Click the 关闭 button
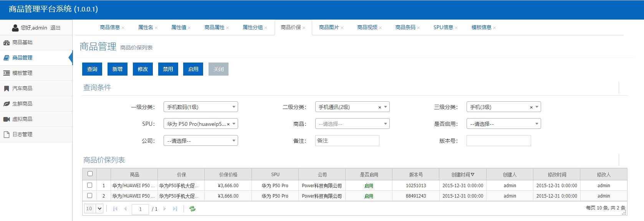 (x=219, y=69)
